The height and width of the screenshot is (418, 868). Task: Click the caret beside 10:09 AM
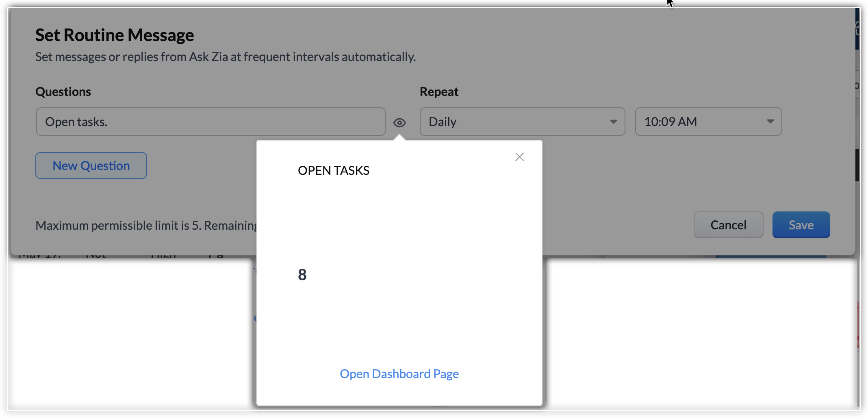pos(770,122)
